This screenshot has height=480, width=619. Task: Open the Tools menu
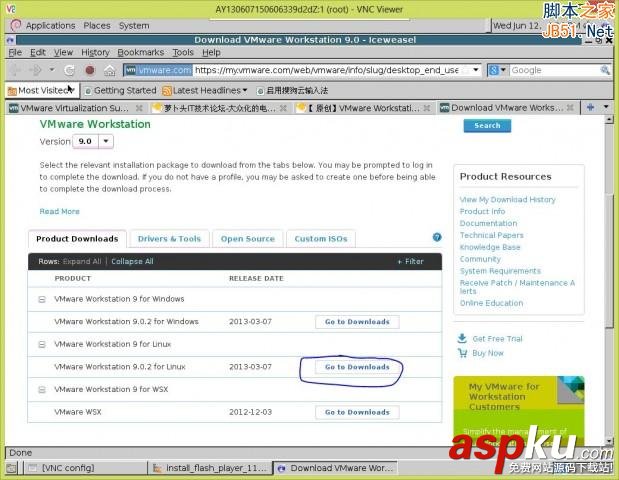point(183,52)
